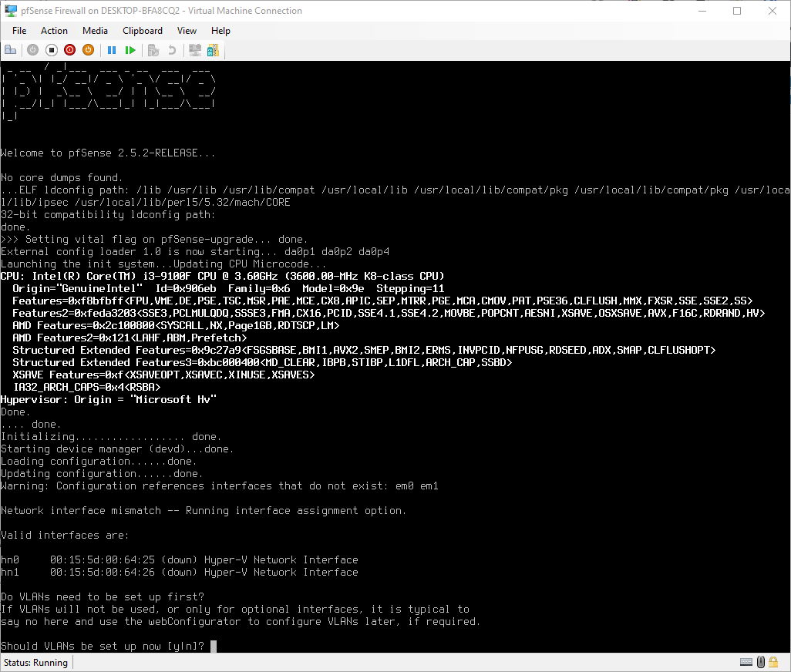Click the 'AMD Features2=0x121' line
The width and height of the screenshot is (791, 672).
coord(130,338)
